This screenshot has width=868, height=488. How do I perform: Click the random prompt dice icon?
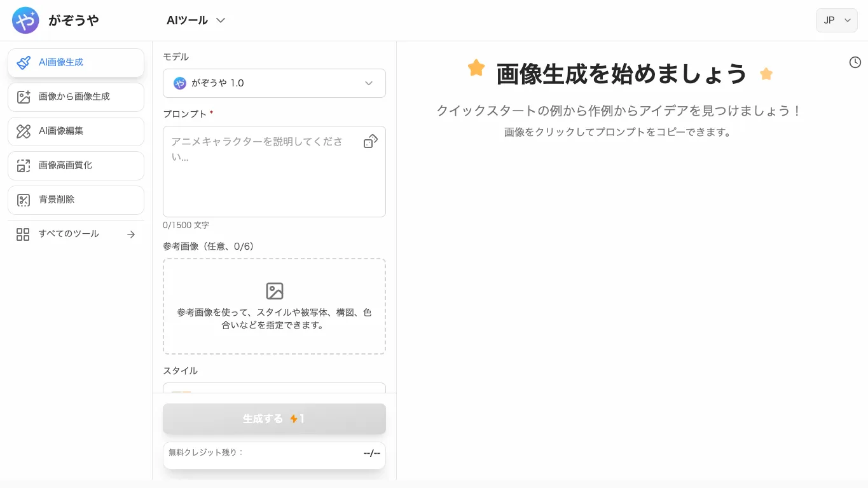[370, 141]
